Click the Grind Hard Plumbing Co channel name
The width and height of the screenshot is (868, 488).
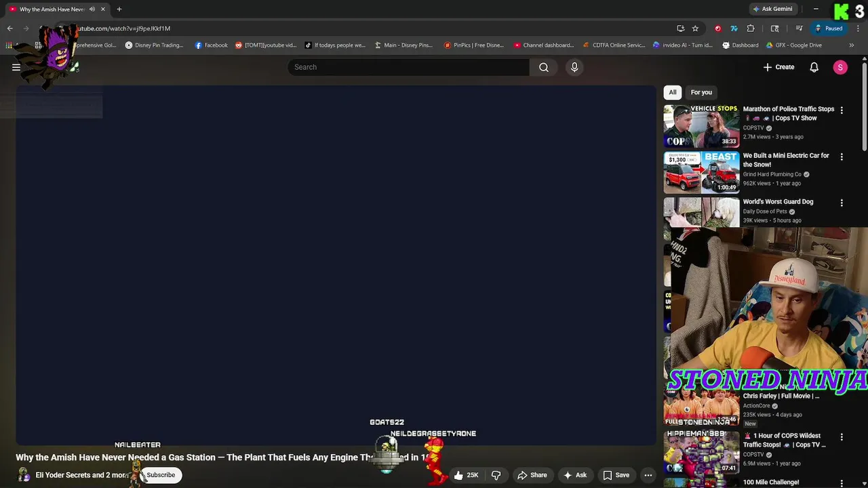[772, 174]
